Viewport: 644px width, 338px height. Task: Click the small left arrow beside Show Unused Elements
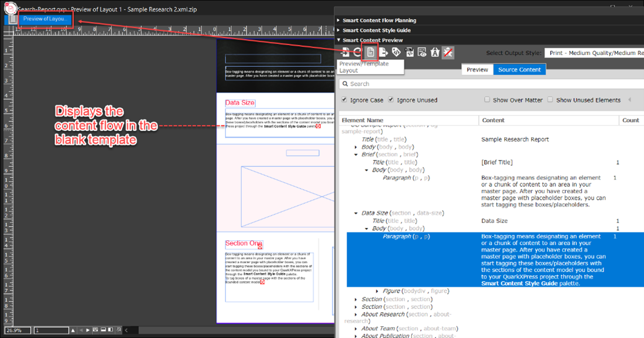pos(629,100)
